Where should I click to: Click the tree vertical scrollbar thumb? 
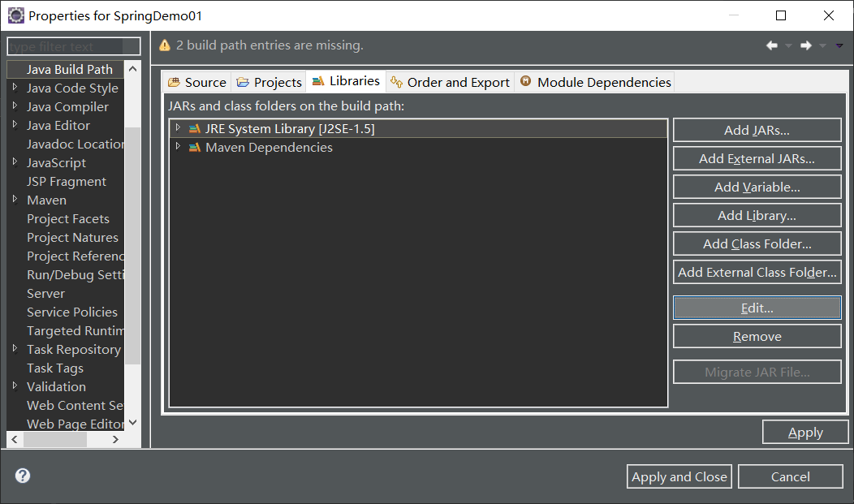(x=132, y=245)
